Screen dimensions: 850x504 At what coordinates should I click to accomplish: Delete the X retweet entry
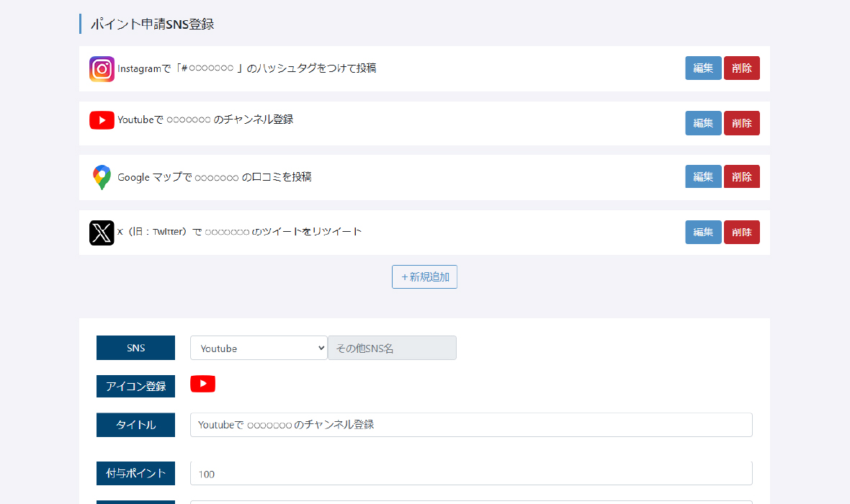[x=741, y=232]
